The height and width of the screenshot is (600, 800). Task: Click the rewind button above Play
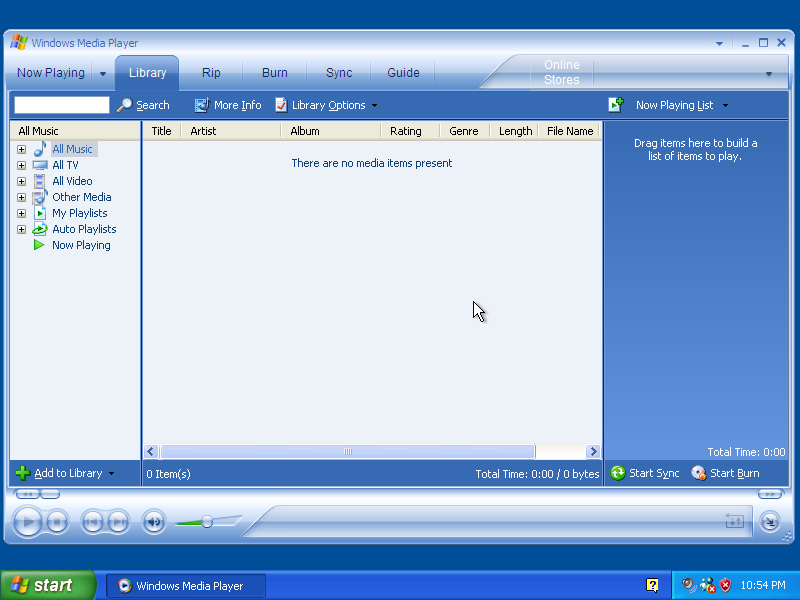[27, 494]
